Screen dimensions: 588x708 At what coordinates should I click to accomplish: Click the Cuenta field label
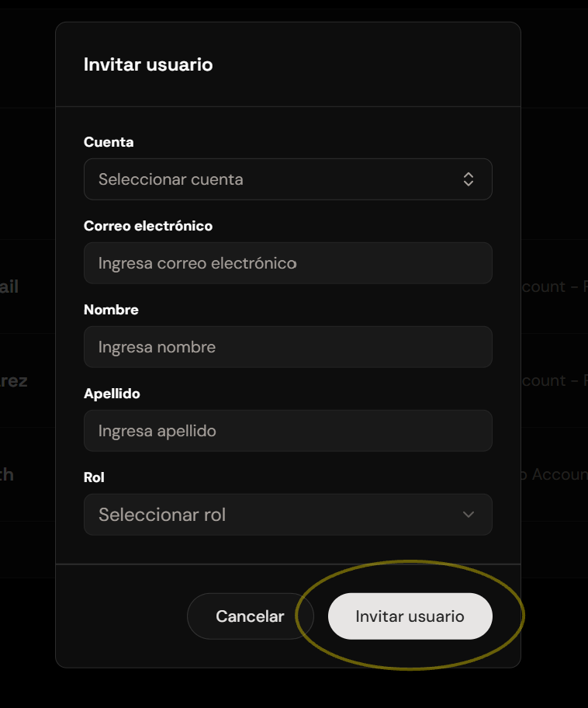click(109, 142)
